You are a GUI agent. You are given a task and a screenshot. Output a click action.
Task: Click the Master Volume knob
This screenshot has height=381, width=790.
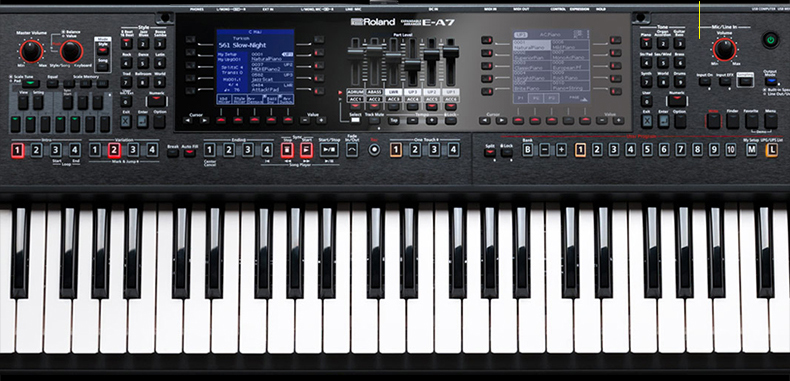[31, 51]
